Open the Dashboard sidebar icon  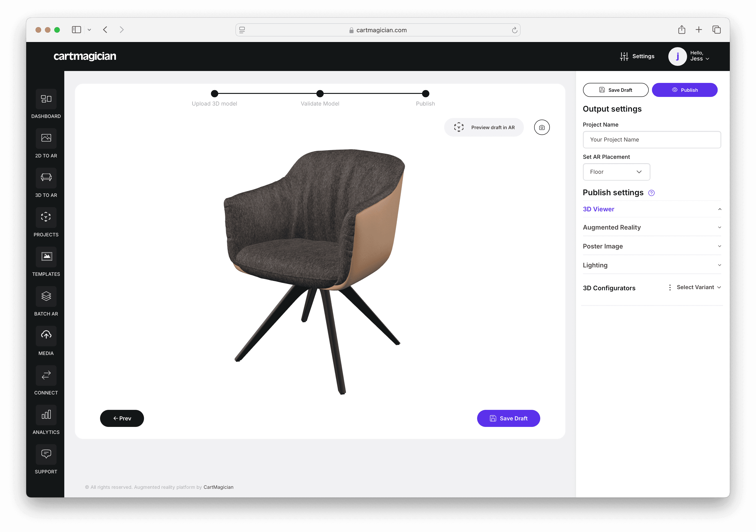click(x=46, y=99)
